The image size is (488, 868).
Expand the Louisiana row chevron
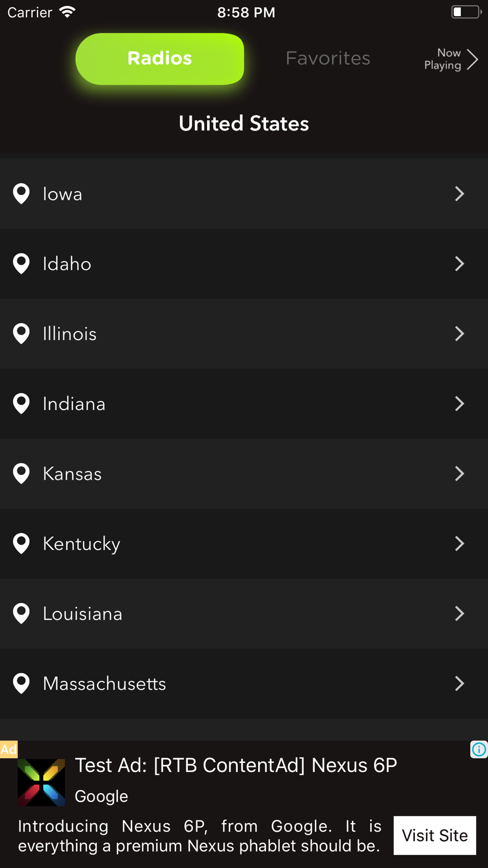point(459,614)
